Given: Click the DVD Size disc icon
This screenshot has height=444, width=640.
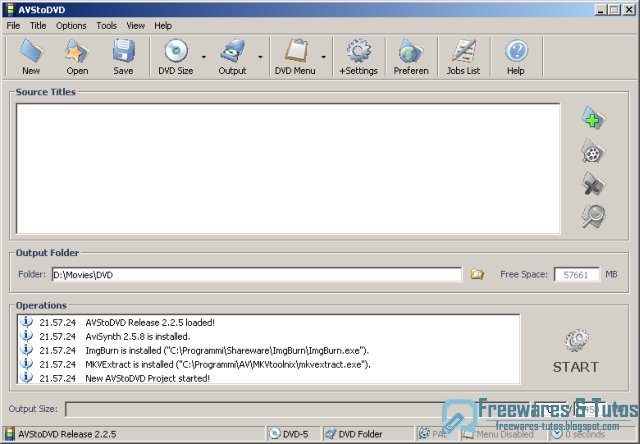Looking at the screenshot, I should pyautogui.click(x=176, y=51).
